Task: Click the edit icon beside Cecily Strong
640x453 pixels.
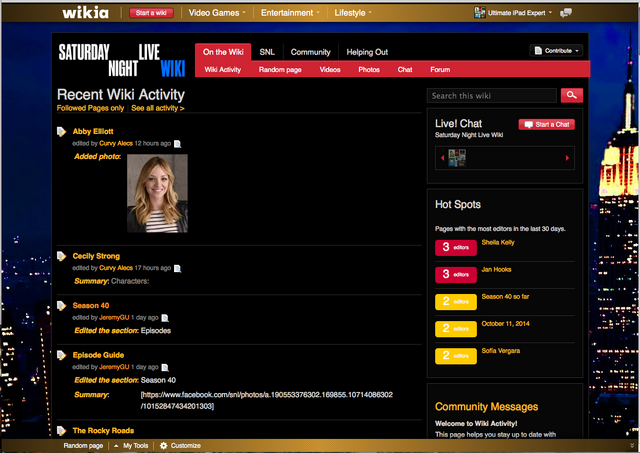Action: tap(61, 256)
